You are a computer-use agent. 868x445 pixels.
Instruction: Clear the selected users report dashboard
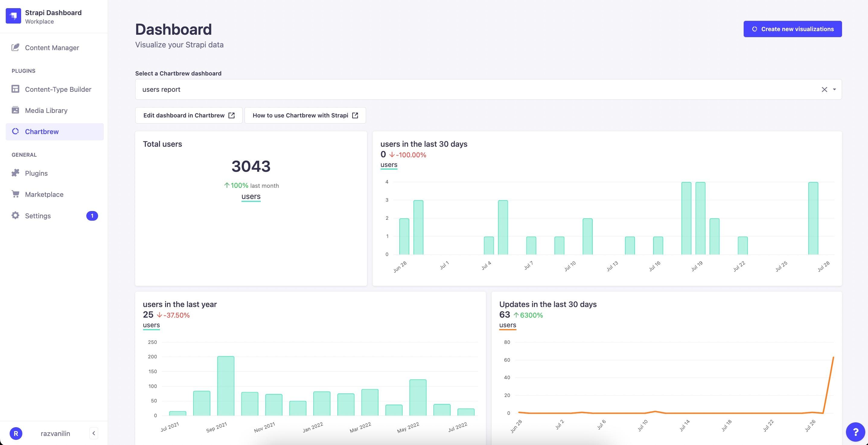824,89
